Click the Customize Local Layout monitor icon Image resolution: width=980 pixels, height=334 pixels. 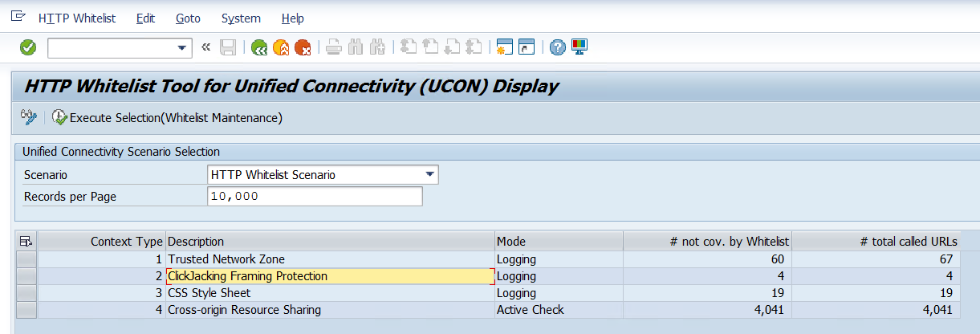click(579, 48)
